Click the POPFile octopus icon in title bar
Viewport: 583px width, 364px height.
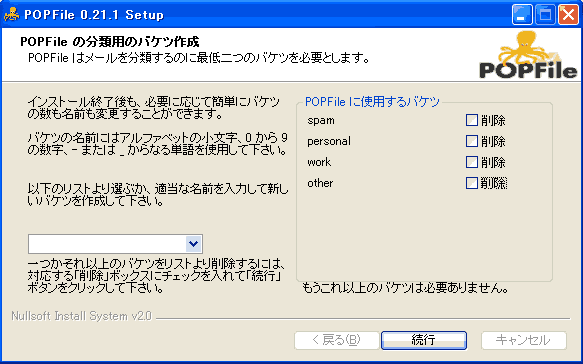12,15
